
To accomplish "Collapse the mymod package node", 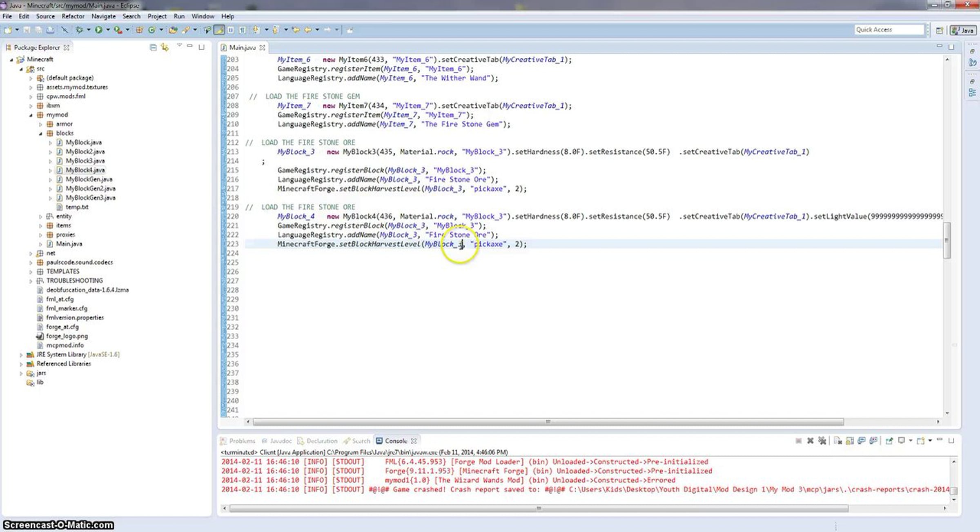I will click(31, 115).
